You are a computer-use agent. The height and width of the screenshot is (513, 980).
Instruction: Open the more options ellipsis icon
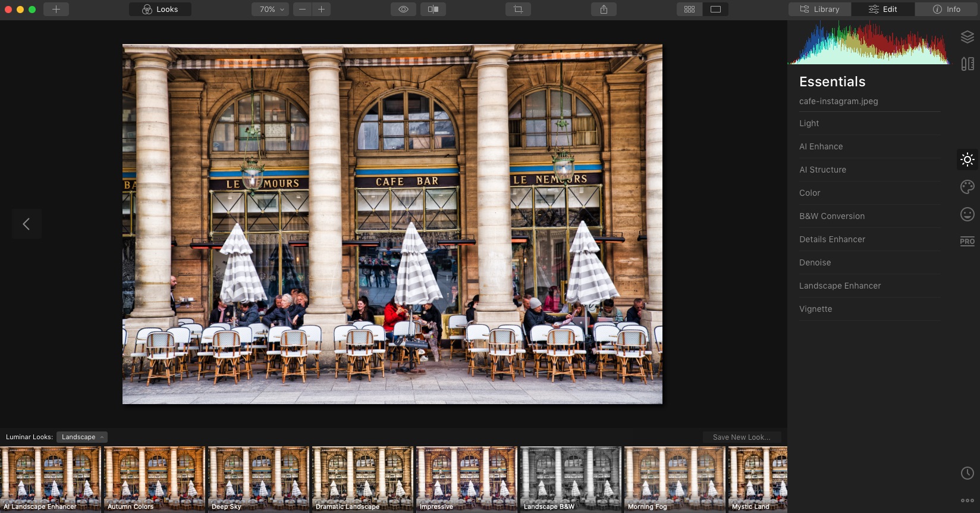pyautogui.click(x=968, y=501)
